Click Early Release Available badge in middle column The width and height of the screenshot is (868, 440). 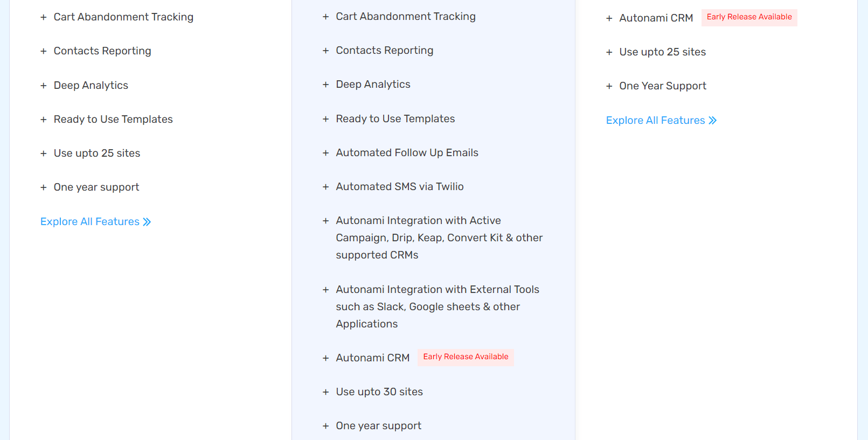point(466,357)
